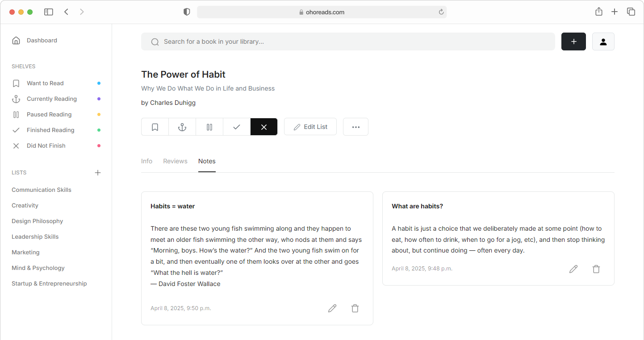Click the ohoreads.com address bar
Viewport: 644px width, 340px height.
pos(322,12)
